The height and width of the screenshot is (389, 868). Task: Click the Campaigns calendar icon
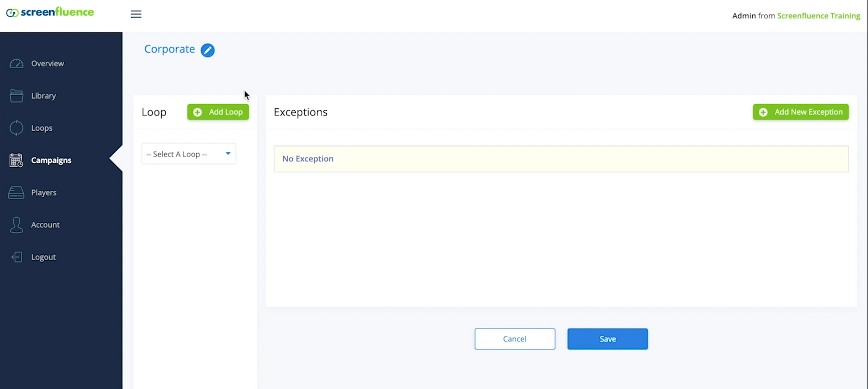[x=16, y=161]
